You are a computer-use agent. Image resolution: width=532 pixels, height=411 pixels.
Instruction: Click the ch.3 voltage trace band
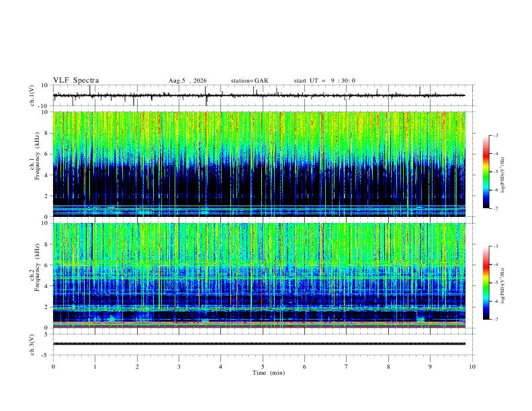click(x=259, y=344)
